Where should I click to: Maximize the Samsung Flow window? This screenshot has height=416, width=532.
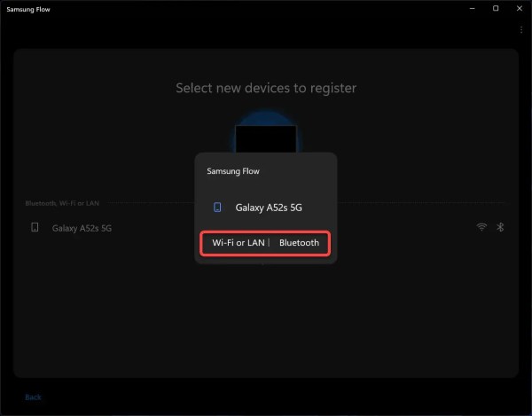click(496, 9)
